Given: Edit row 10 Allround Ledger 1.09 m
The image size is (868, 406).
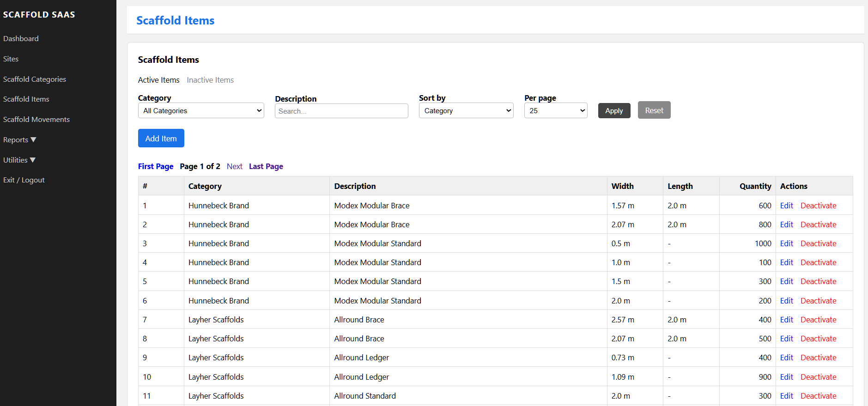Looking at the screenshot, I should click(786, 377).
